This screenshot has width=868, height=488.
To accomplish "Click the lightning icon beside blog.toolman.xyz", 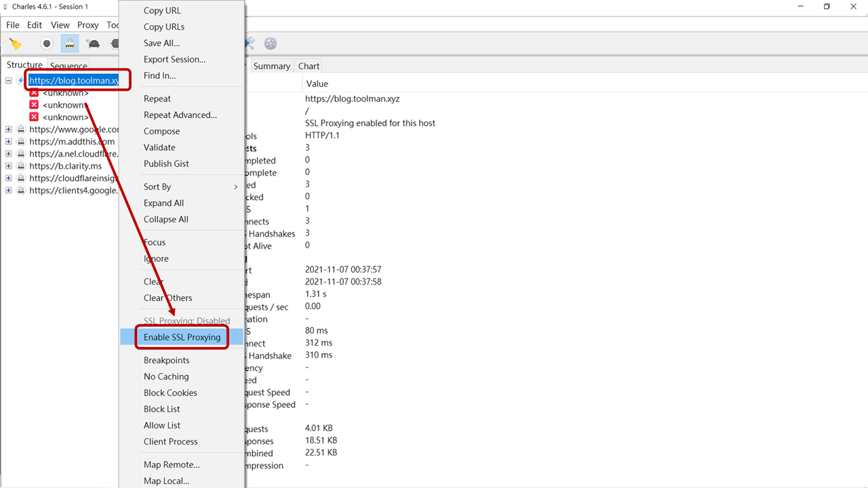I will pyautogui.click(x=21, y=81).
